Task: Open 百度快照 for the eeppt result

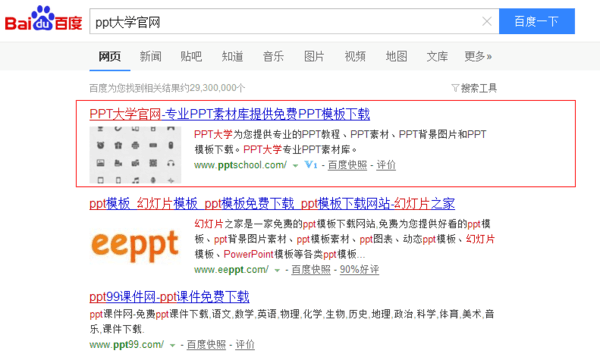Action: 311,270
